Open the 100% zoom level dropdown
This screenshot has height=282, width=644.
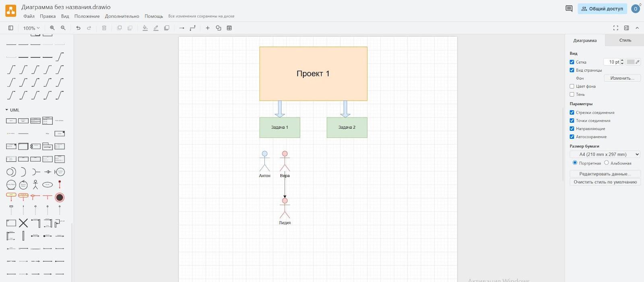(x=31, y=28)
